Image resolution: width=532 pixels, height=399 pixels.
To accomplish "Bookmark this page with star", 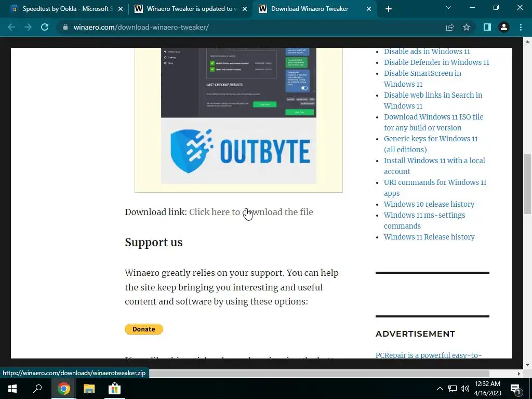I will (467, 27).
